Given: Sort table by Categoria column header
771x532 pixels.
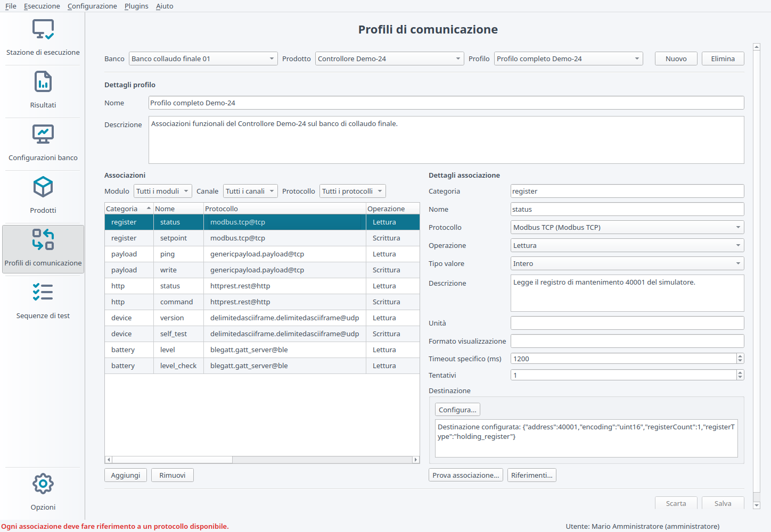Looking at the screenshot, I should coord(129,209).
